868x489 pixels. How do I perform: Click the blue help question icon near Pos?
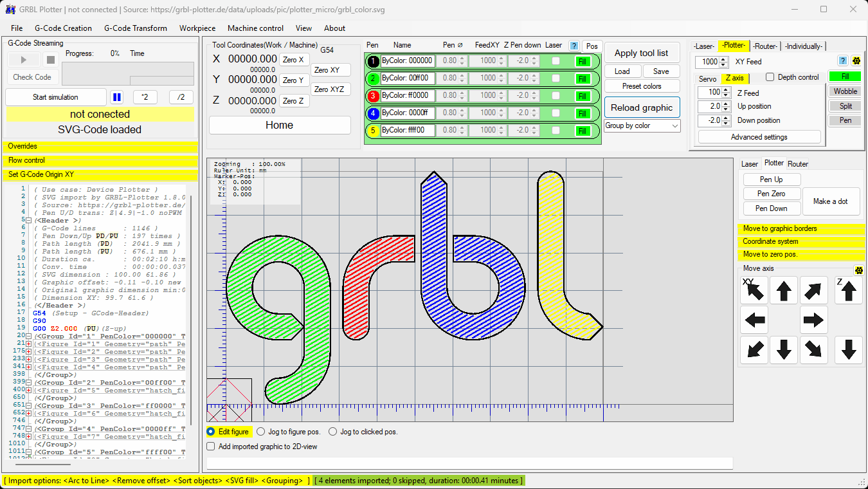pos(574,46)
